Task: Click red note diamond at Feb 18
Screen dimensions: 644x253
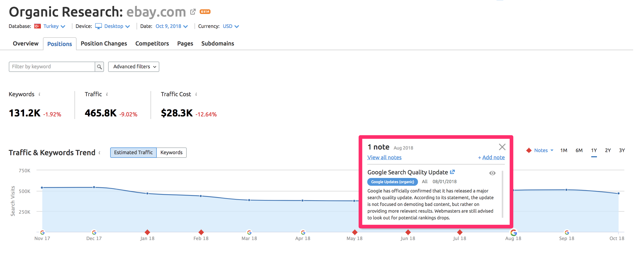Action: coord(201,232)
